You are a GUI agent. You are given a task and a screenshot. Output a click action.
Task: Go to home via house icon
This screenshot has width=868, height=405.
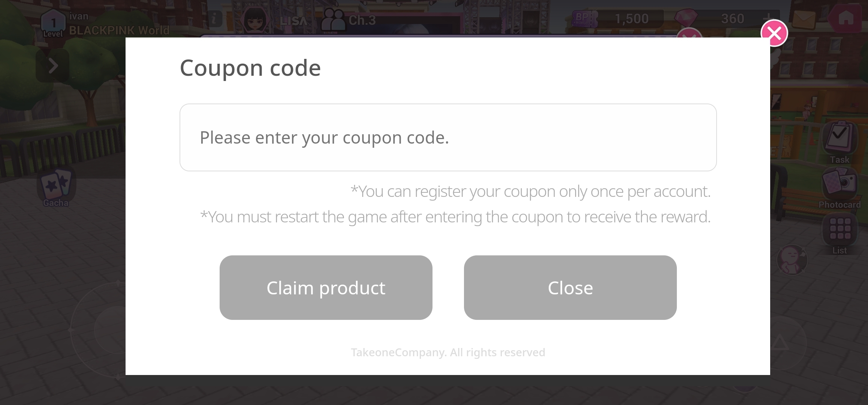click(846, 18)
